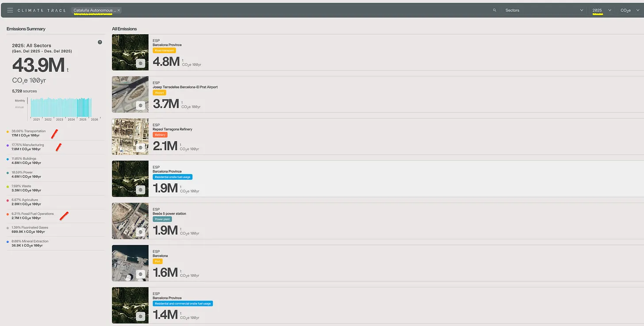This screenshot has width=644, height=326.
Task: Click the purple Manufacturing color dot
Action: coord(8,145)
